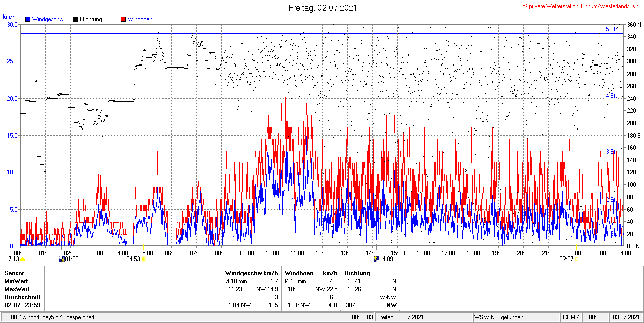The width and height of the screenshot is (644, 323).
Task: Select the Windböen legend label
Action: (140, 19)
